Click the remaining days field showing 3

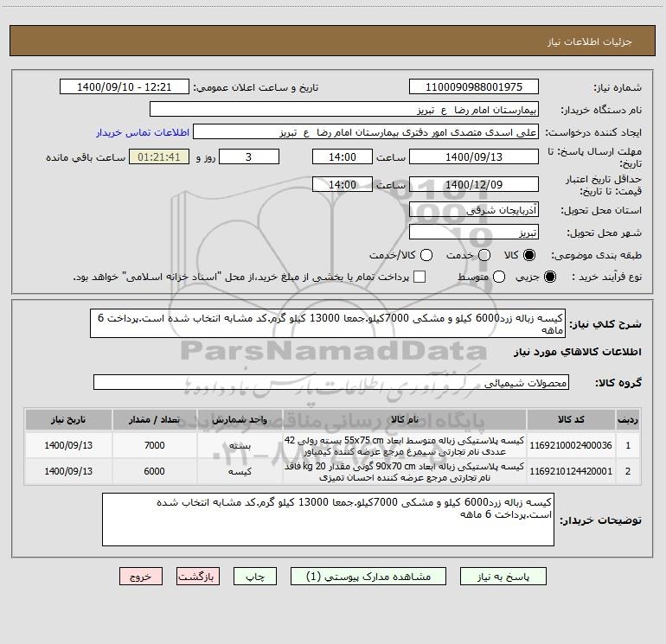(x=249, y=156)
